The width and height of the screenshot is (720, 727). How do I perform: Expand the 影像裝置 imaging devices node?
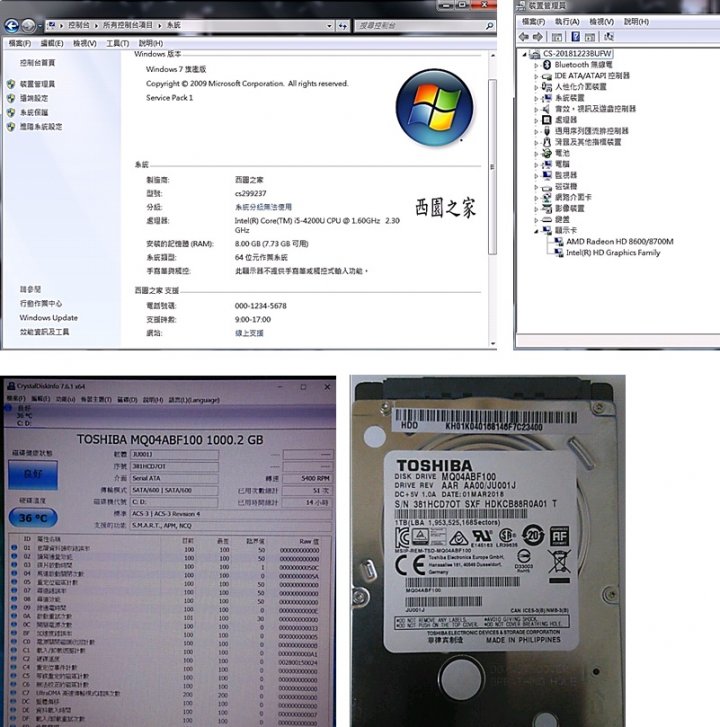coord(536,209)
